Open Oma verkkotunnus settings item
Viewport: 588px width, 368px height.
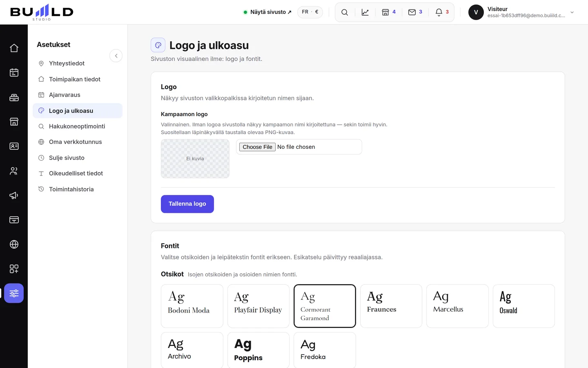pos(78,142)
